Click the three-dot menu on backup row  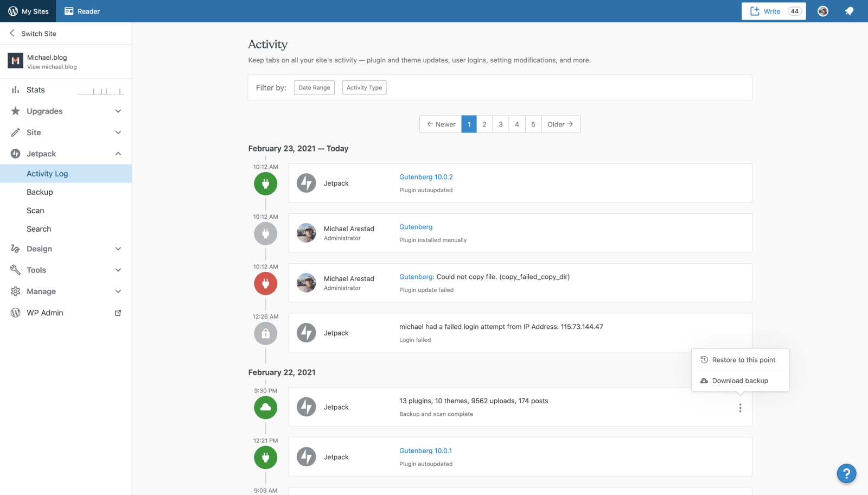tap(740, 408)
